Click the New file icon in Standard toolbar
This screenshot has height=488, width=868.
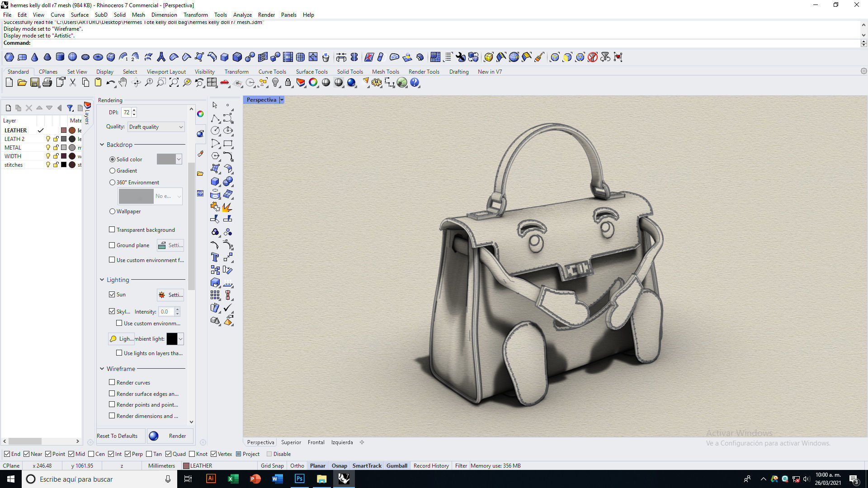pyautogui.click(x=9, y=83)
